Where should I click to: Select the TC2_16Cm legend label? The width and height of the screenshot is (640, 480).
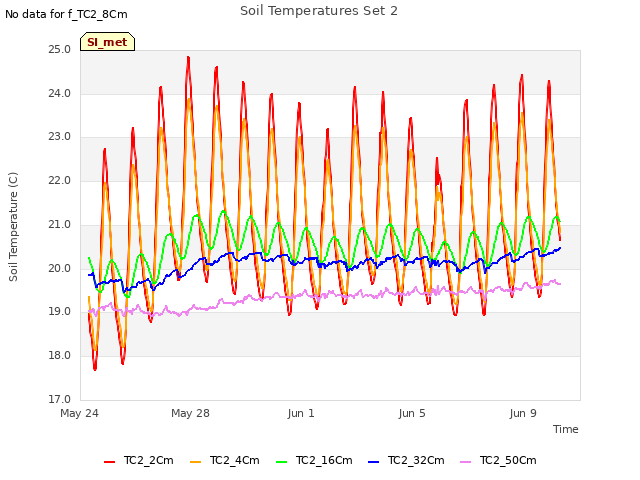click(324, 460)
